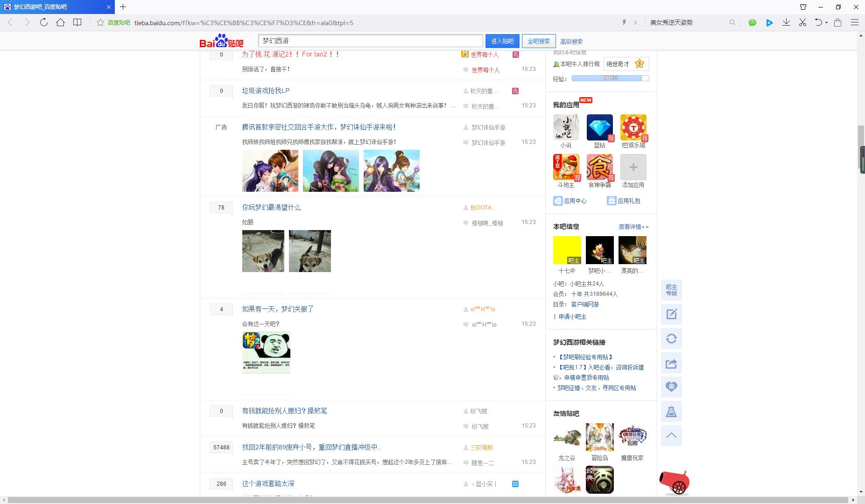
Task: Bookmark page with the star icon
Action: pyautogui.click(x=100, y=22)
